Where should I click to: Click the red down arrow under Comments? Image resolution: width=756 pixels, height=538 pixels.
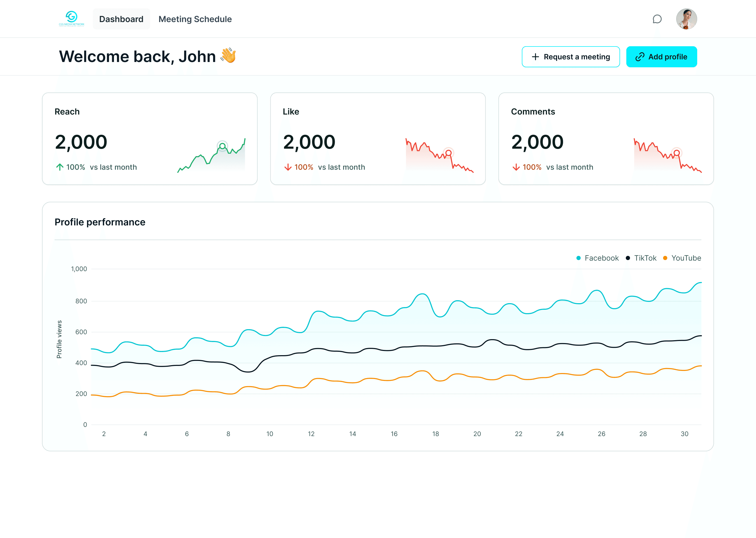(516, 167)
